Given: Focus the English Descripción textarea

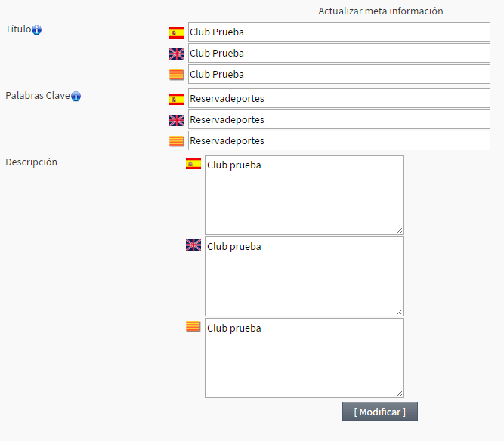Looking at the screenshot, I should (x=304, y=276).
